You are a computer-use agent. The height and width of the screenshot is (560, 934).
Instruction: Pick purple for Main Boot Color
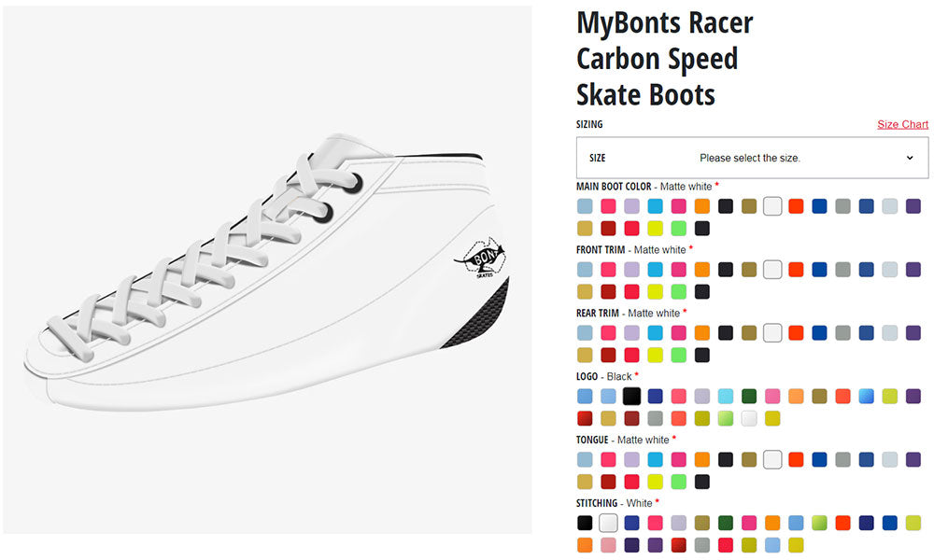(913, 206)
